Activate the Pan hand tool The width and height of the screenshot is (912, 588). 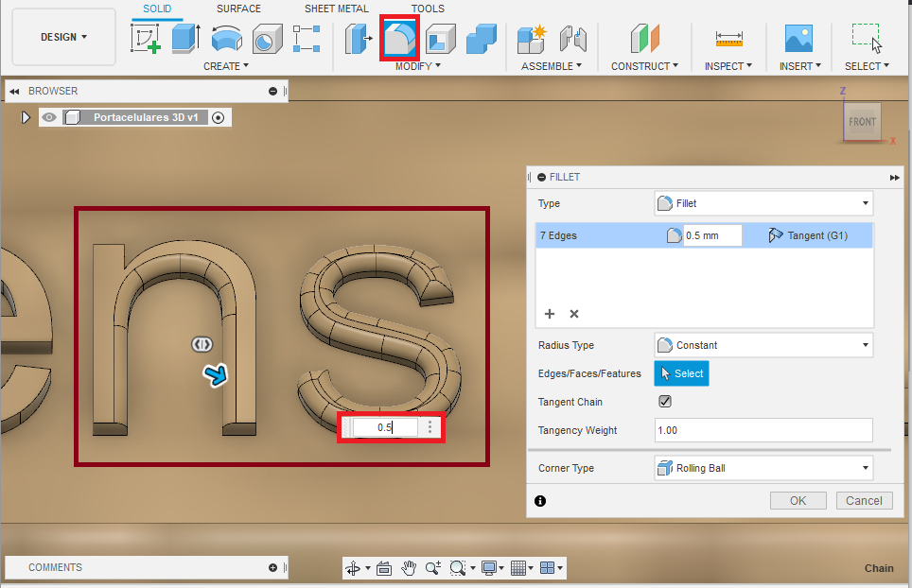[x=409, y=567]
